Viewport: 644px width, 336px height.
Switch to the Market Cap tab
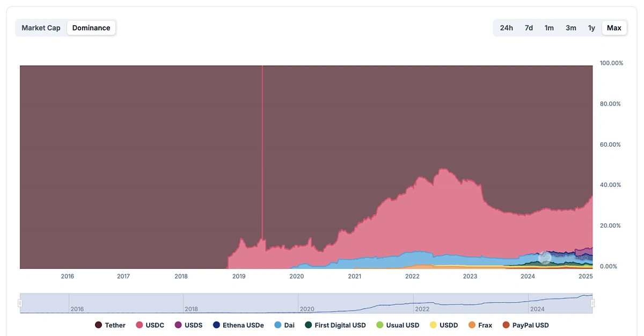pyautogui.click(x=41, y=28)
